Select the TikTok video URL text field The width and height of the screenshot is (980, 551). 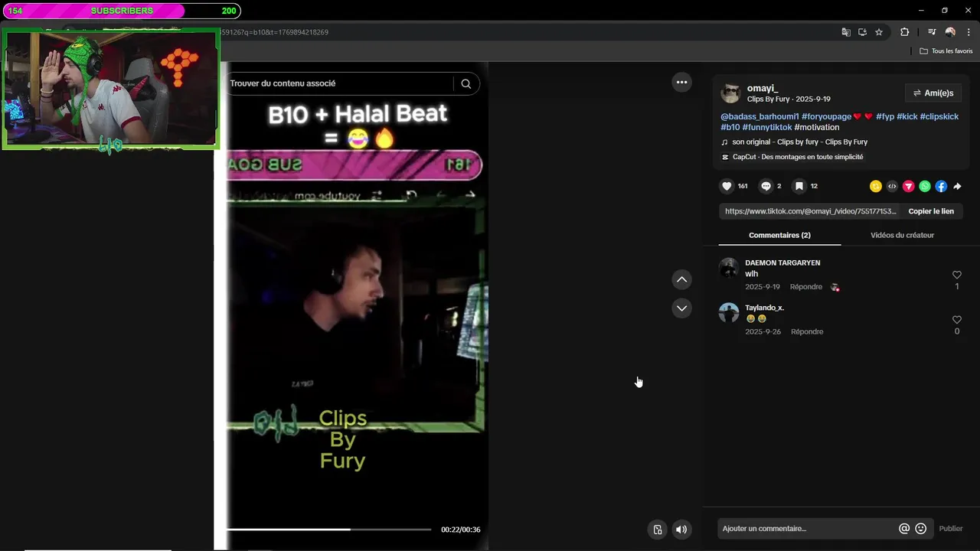point(811,211)
